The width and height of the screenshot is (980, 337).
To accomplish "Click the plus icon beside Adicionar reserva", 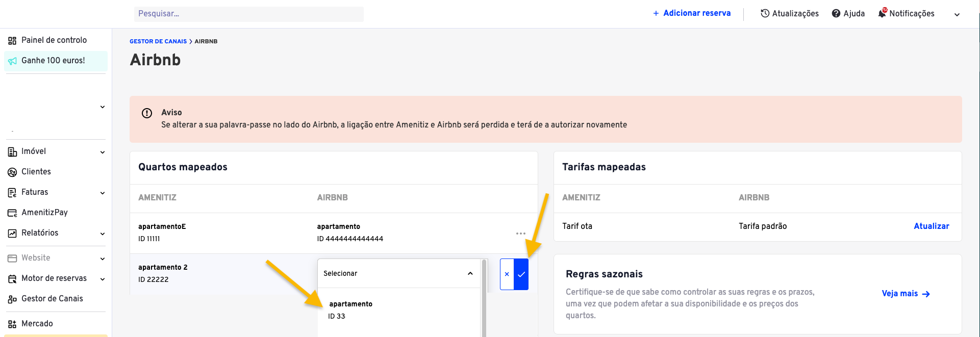I will tap(656, 13).
